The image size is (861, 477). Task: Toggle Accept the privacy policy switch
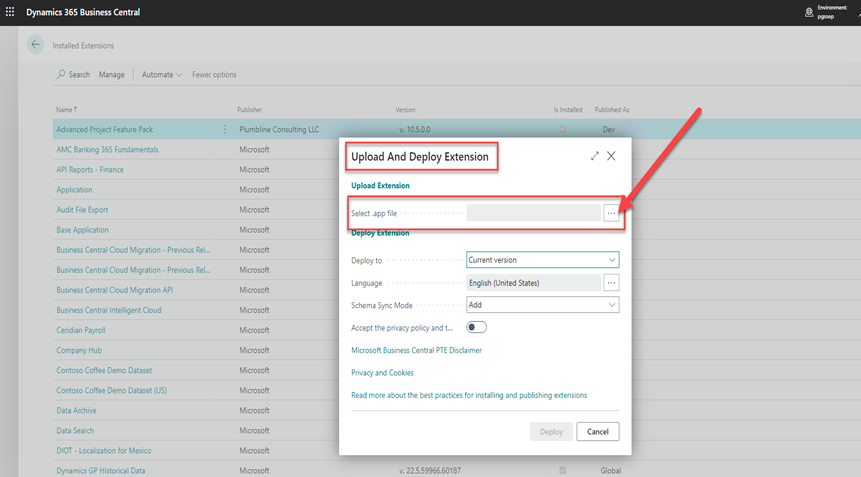pyautogui.click(x=476, y=328)
